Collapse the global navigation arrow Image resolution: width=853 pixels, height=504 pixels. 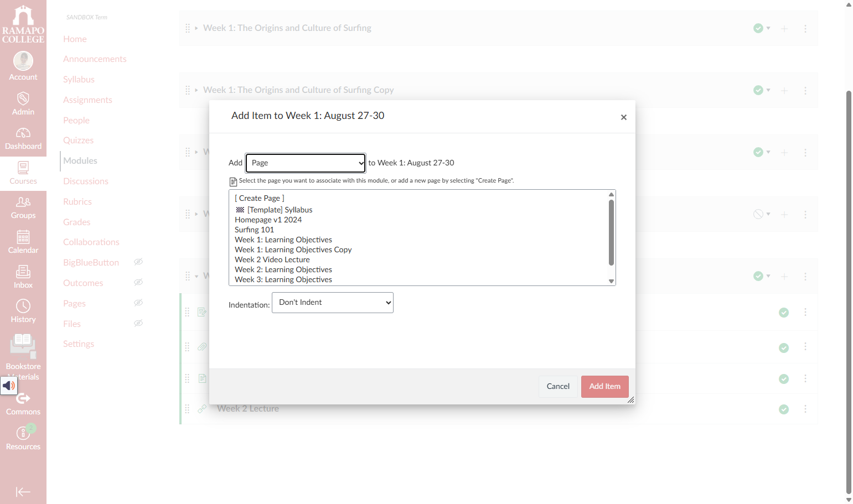click(23, 492)
